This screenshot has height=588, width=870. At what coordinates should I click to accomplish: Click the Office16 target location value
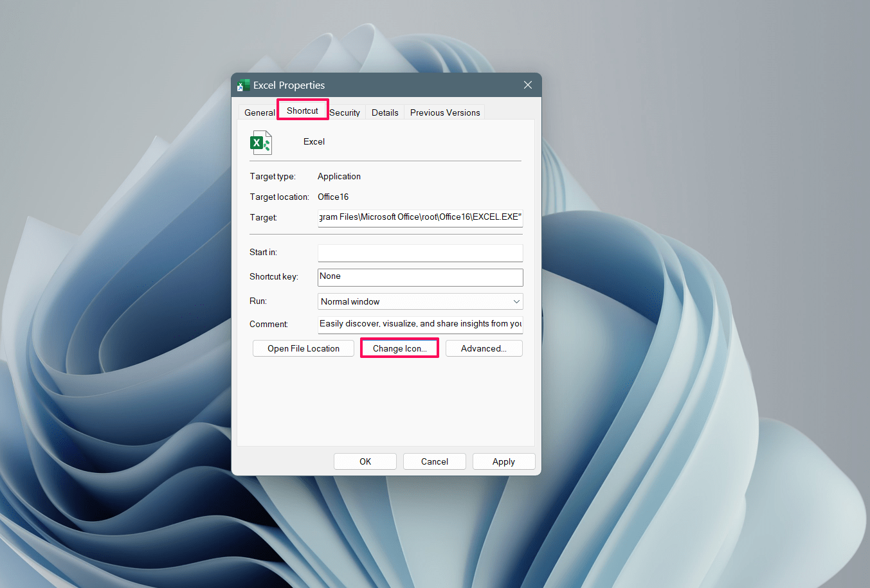pos(333,197)
